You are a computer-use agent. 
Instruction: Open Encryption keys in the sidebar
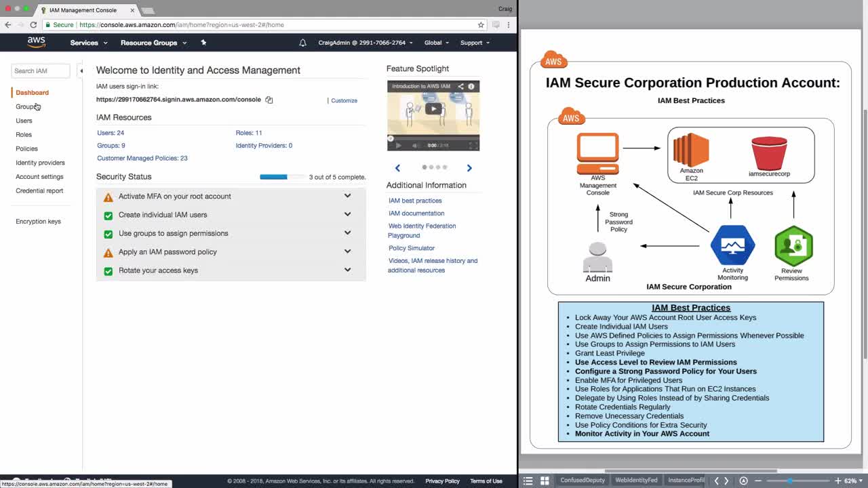[38, 222]
